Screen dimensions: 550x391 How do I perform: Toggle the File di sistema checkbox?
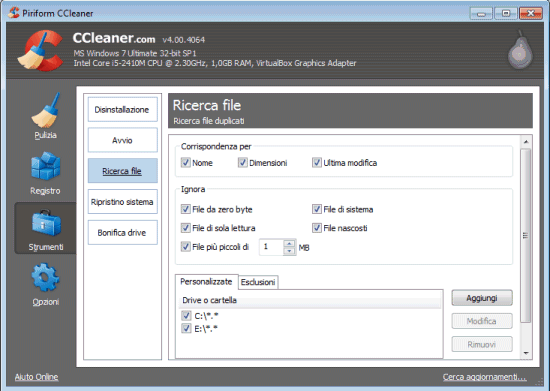[317, 209]
